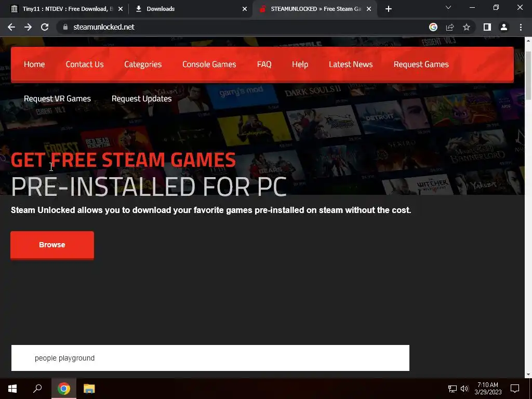This screenshot has height=399, width=532.
Task: Click the people playground search field
Action: coord(210,358)
